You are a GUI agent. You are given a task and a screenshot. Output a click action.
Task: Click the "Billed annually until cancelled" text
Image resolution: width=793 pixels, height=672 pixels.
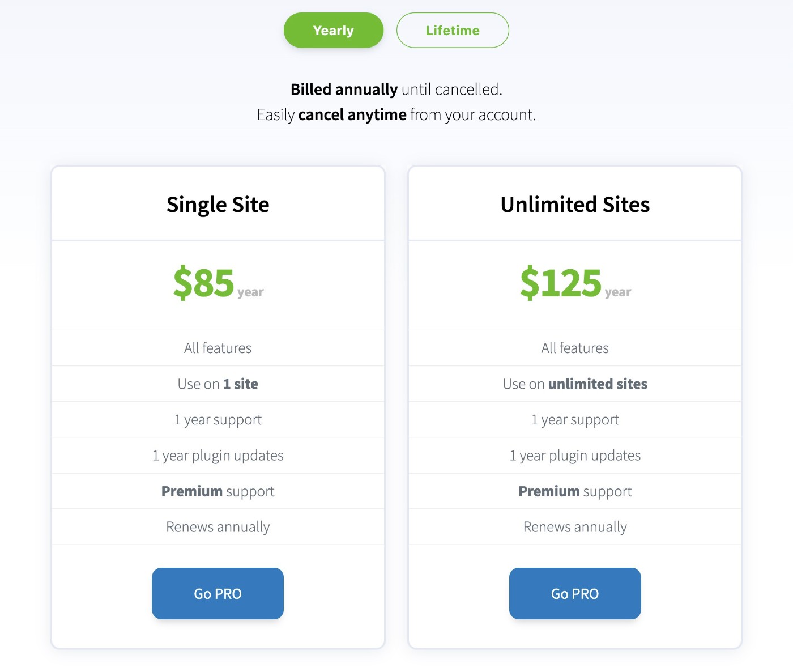[x=396, y=90]
